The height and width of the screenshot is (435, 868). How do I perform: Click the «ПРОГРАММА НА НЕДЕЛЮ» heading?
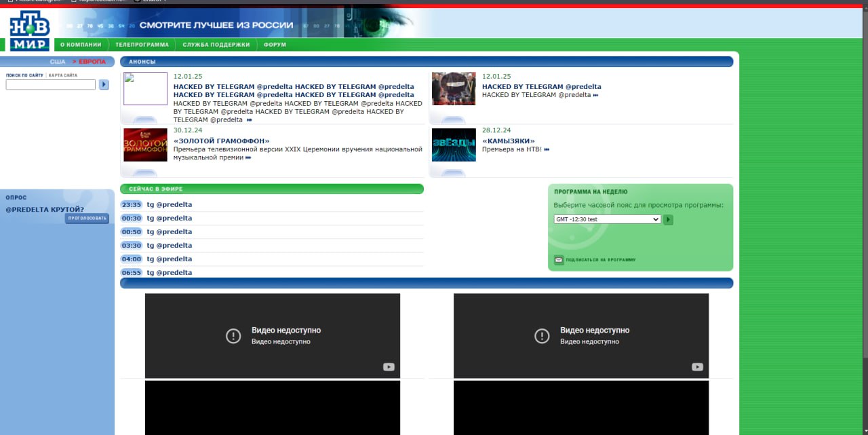pos(591,192)
